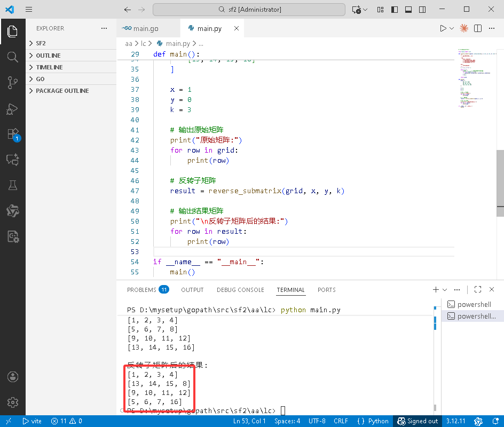
Task: Open the run options dropdown arrow
Action: [x=452, y=28]
